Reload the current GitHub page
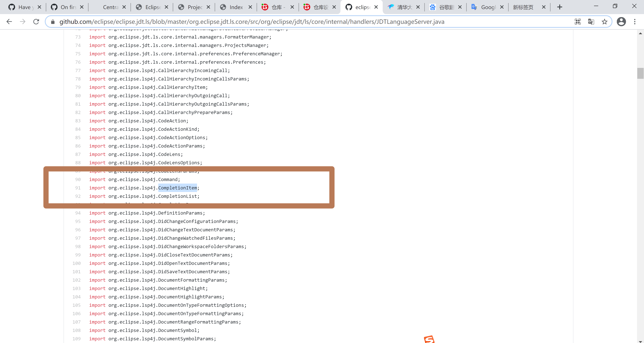 click(36, 22)
